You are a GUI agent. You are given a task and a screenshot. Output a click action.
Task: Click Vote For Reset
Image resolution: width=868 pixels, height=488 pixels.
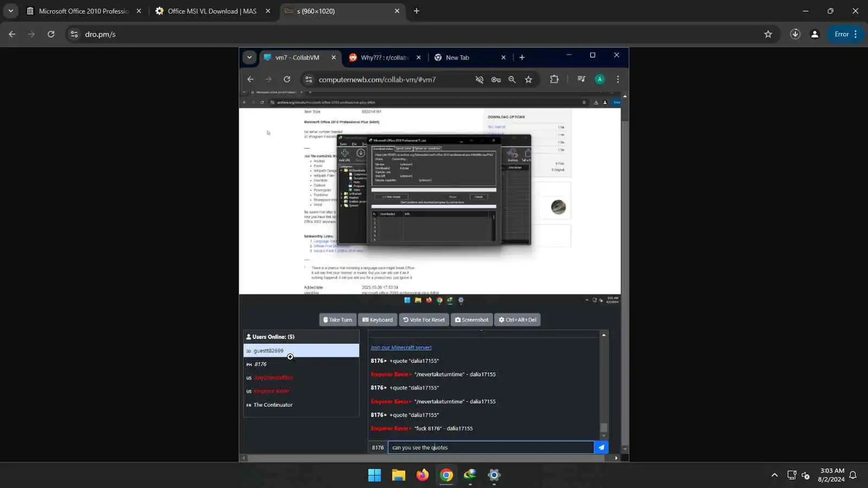pos(424,320)
